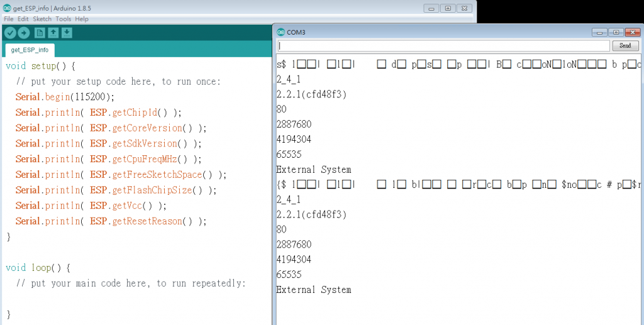Open the Sketch menu
Viewport: 644px width, 325px height.
[x=42, y=19]
